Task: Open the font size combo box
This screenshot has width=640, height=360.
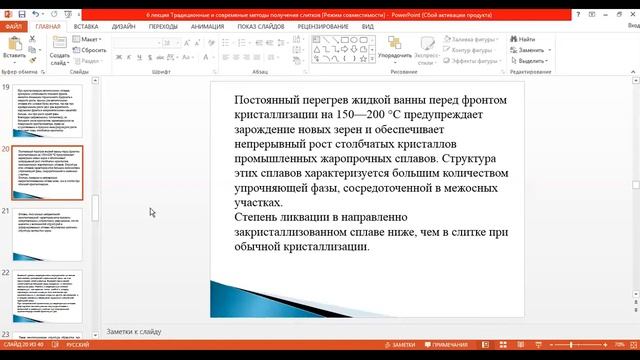Action: [x=171, y=43]
